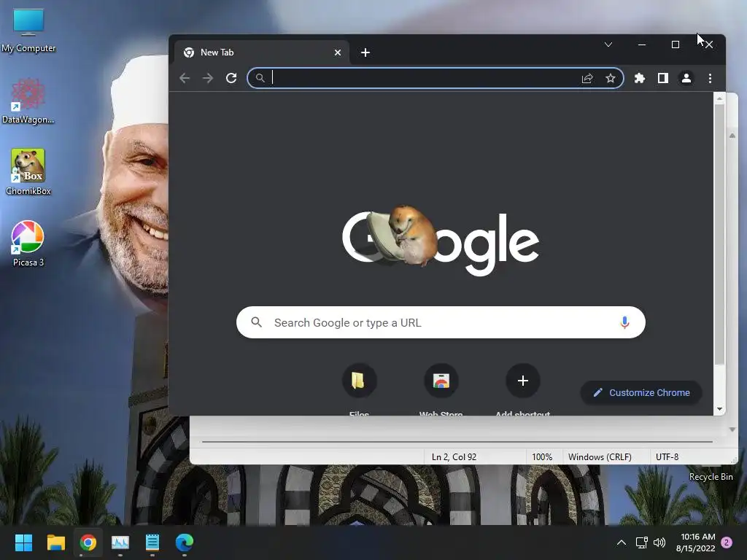Open the Chrome Extensions puzzle icon

tap(639, 78)
